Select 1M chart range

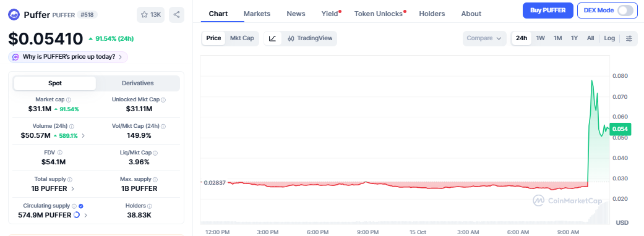(558, 38)
